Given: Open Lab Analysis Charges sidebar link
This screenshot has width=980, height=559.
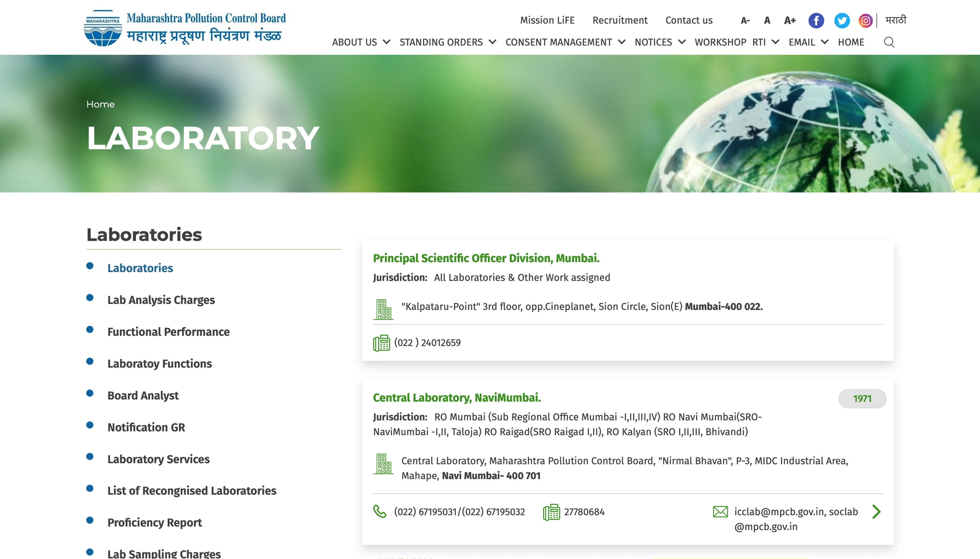Looking at the screenshot, I should [x=161, y=300].
